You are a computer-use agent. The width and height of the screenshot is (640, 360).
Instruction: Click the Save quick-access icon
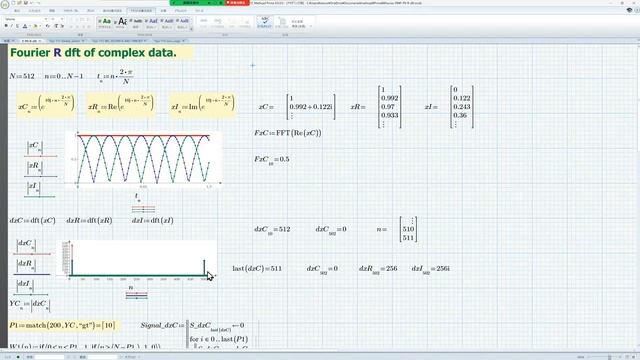tap(25, 3)
